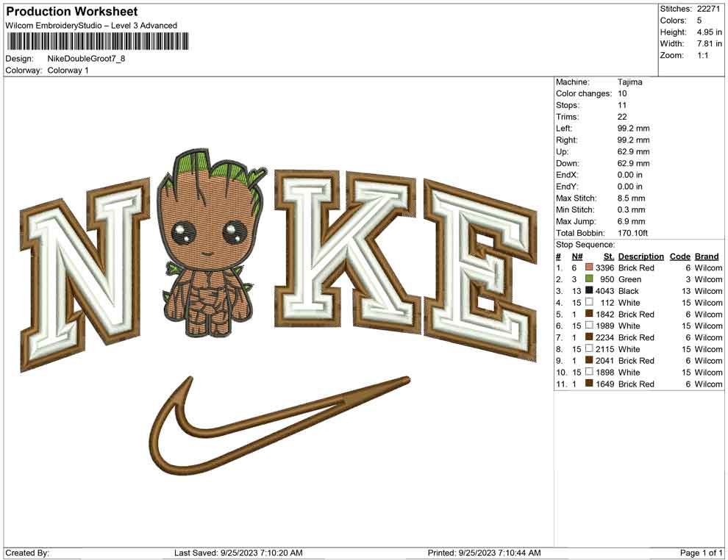Click the 'Wilcom' brand in stop 11 row
Viewport: 728px width, 560px height.
pos(708,383)
